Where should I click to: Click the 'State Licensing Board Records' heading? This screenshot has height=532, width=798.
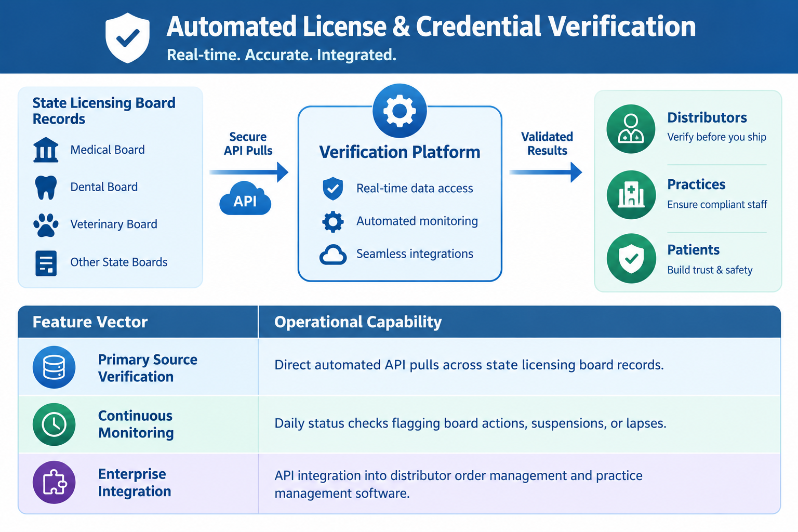(x=104, y=111)
